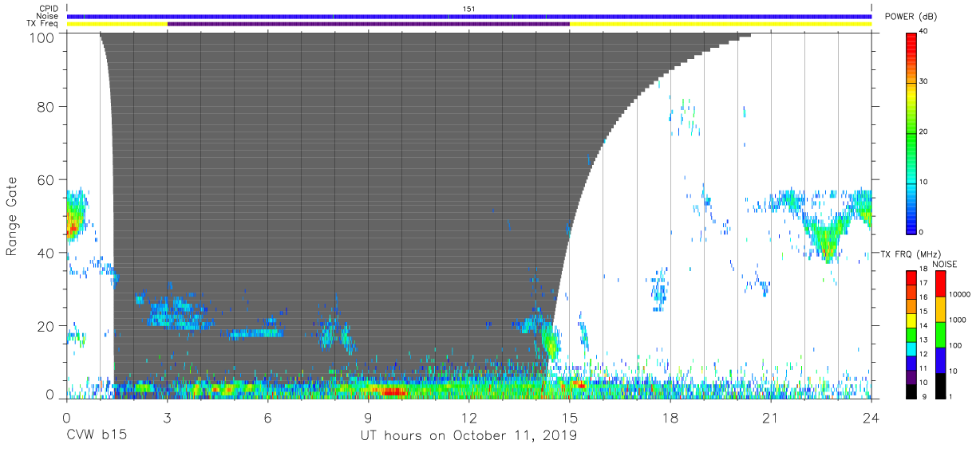Click the green segment of NOISE scale
The width and height of the screenshot is (980, 452).
point(940,333)
